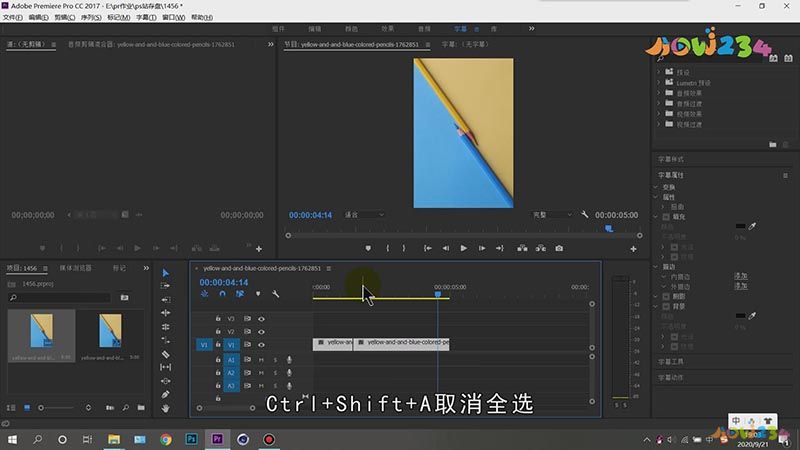Screen dimensions: 800x450
Task: Open Program monitor settings wrench
Action: click(585, 214)
